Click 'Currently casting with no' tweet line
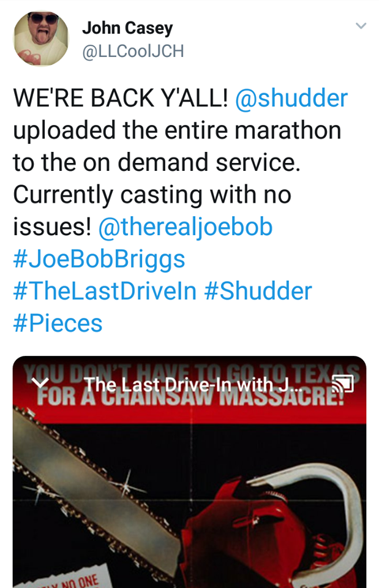The height and width of the screenshot is (588, 379). point(152,195)
